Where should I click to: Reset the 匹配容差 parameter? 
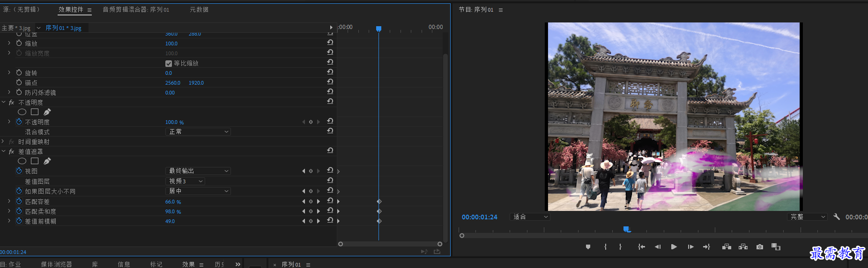330,200
